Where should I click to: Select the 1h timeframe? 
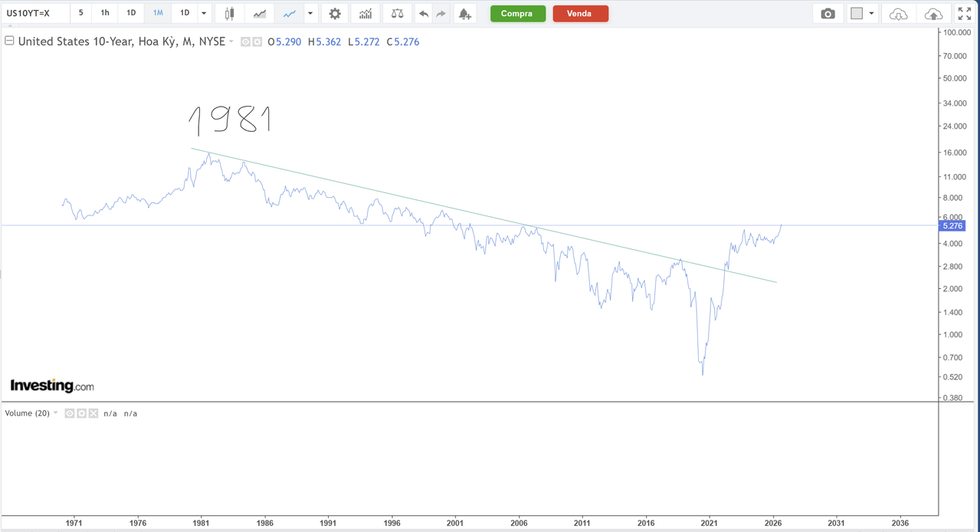[x=105, y=13]
